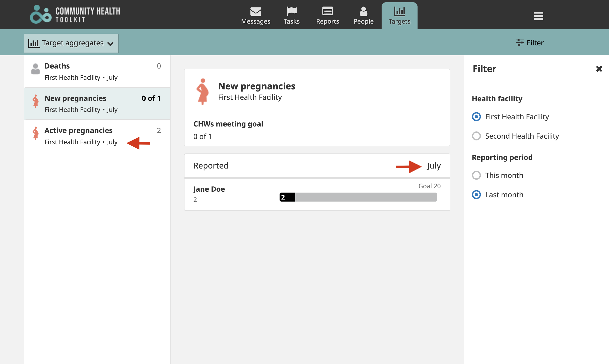The width and height of the screenshot is (609, 364).
Task: Click 'First Health Facility' under detail title
Action: point(250,97)
